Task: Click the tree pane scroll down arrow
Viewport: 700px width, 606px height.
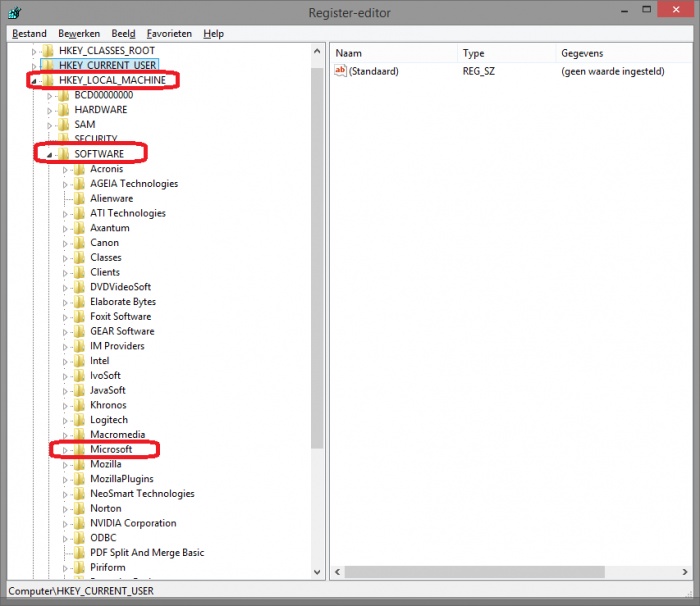Action: coord(317,572)
